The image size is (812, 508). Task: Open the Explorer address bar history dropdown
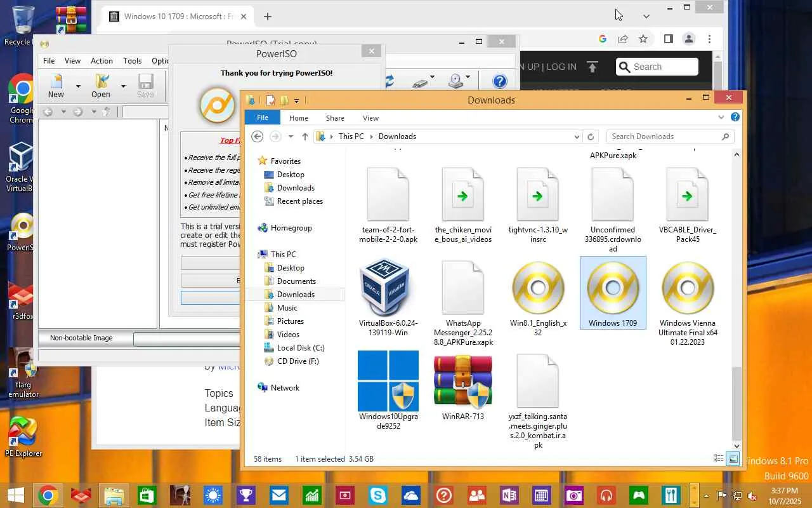tap(577, 137)
